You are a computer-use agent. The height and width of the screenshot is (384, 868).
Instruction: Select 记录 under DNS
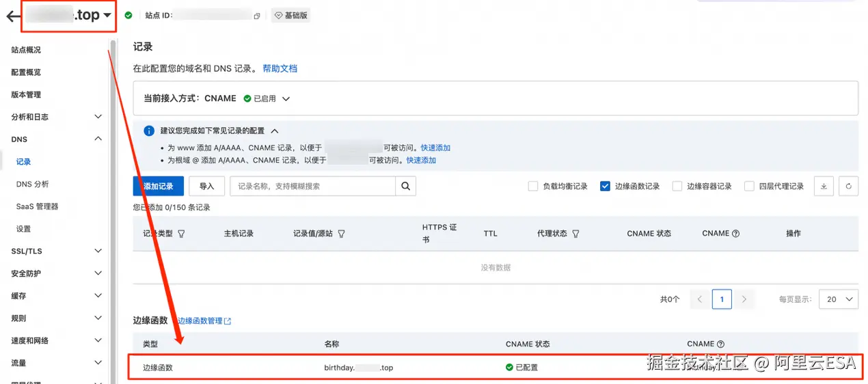pyautogui.click(x=24, y=162)
